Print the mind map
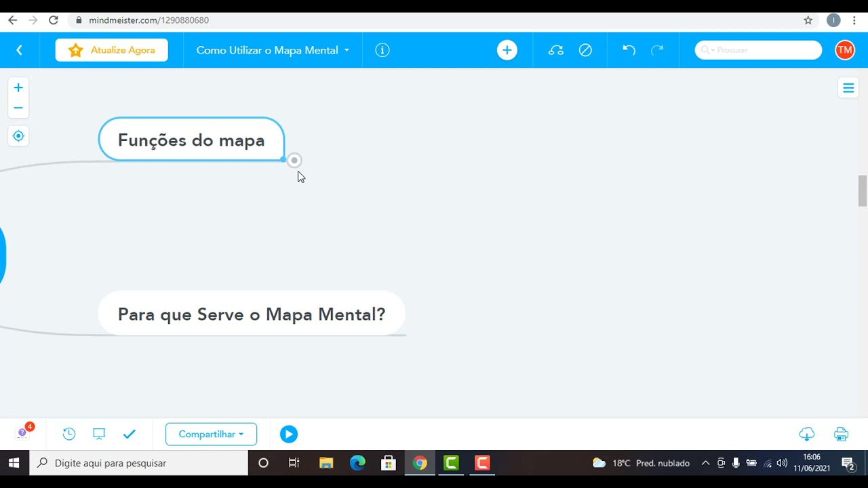This screenshot has width=868, height=488. pos(841,434)
